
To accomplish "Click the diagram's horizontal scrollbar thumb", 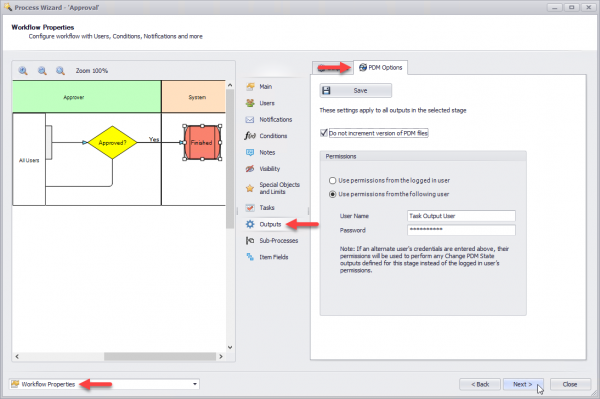I will pos(160,357).
